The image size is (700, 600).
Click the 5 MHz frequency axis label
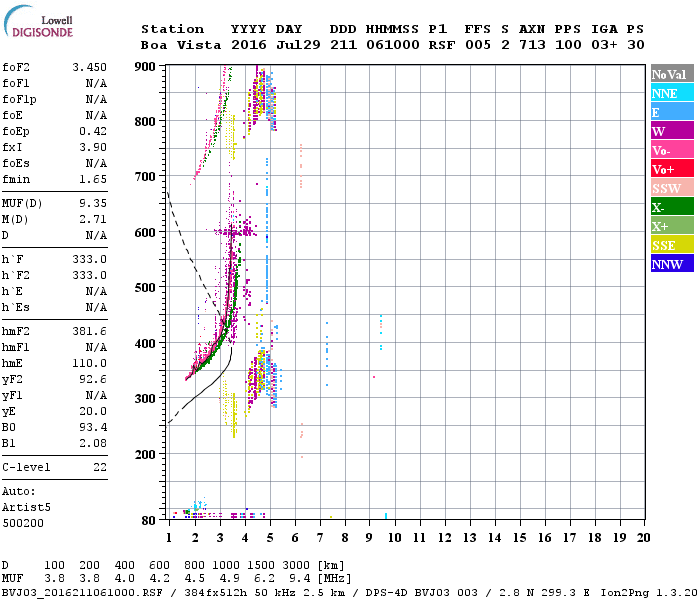(x=270, y=538)
